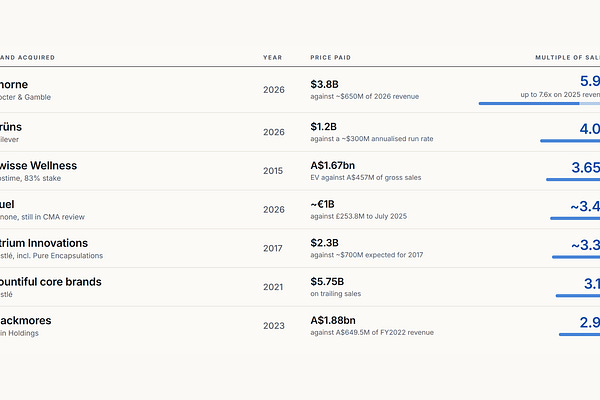Click the 2.9 multiple value
Viewport: 600px width, 400px height.
(590, 323)
